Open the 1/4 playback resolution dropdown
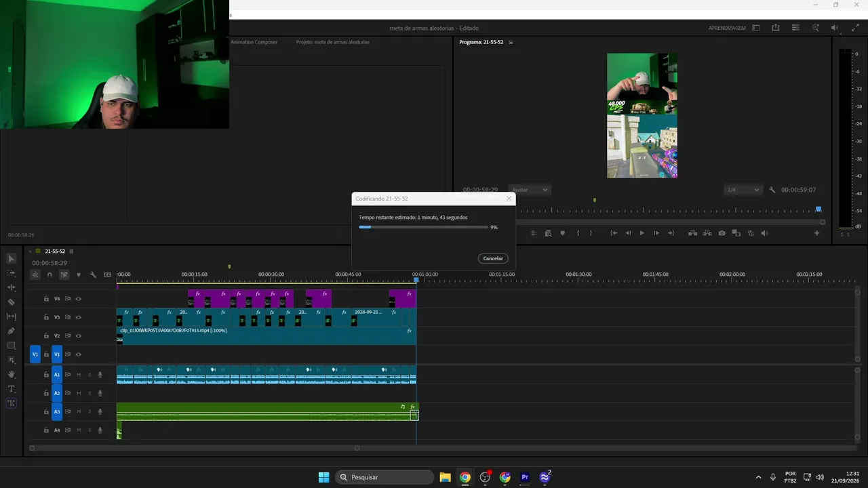 point(743,190)
